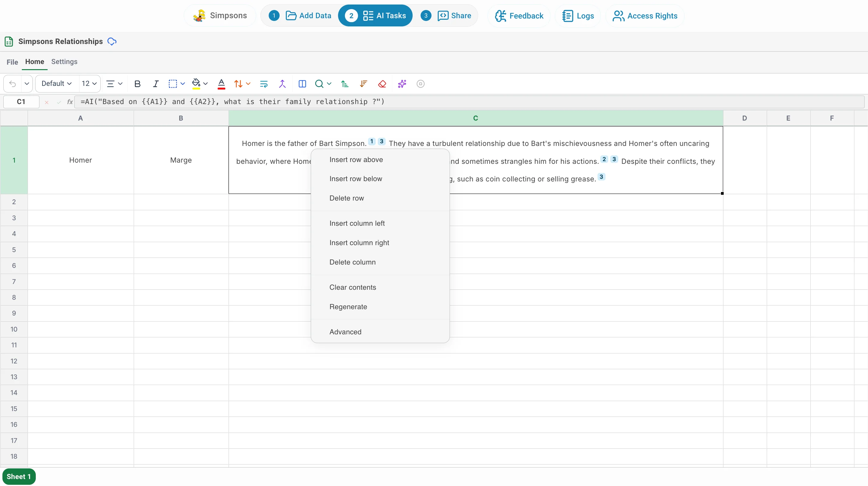868x486 pixels.
Task: Expand the fill color options chevron
Action: tap(206, 84)
